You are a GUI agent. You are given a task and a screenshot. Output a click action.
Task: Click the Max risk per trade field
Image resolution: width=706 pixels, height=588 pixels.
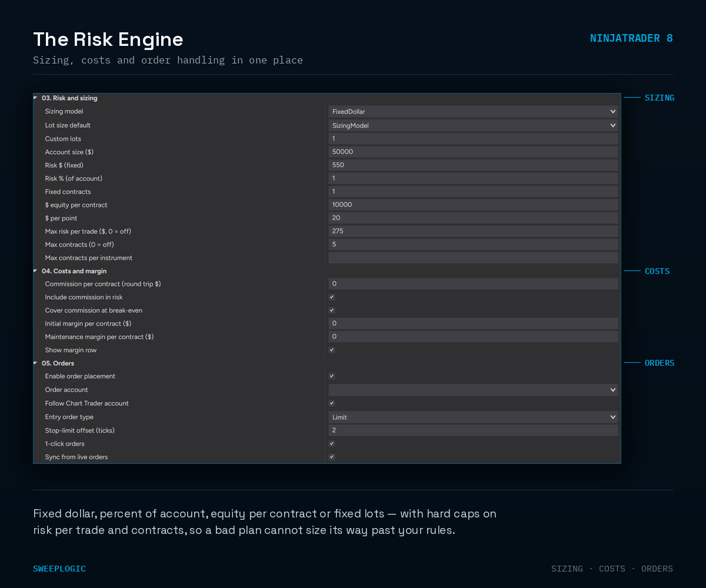pos(473,231)
